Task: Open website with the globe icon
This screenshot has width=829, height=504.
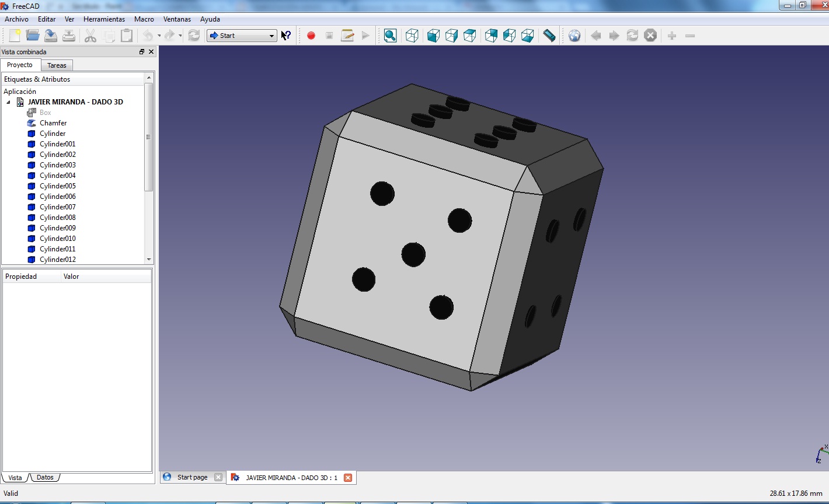Action: [574, 36]
